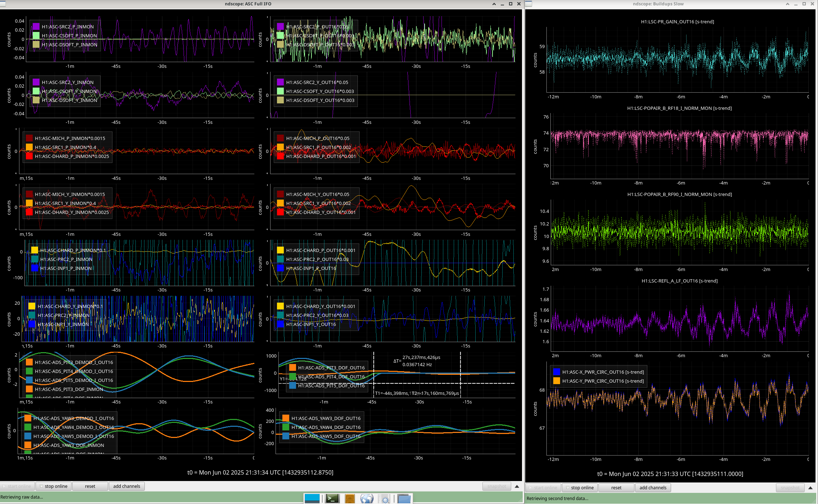Click the Y1 horizontal cursor in PIT DOF plot
This screenshot has height=504, width=818.
coord(397,383)
